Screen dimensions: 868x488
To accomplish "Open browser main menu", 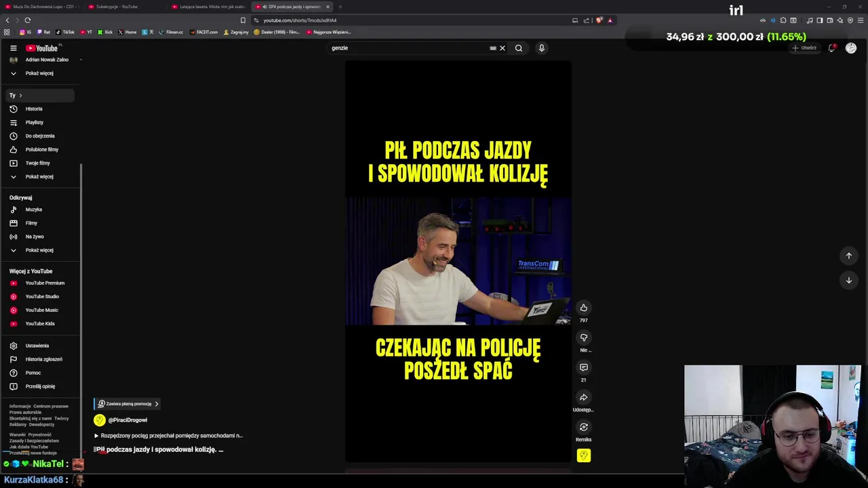I will (861, 20).
